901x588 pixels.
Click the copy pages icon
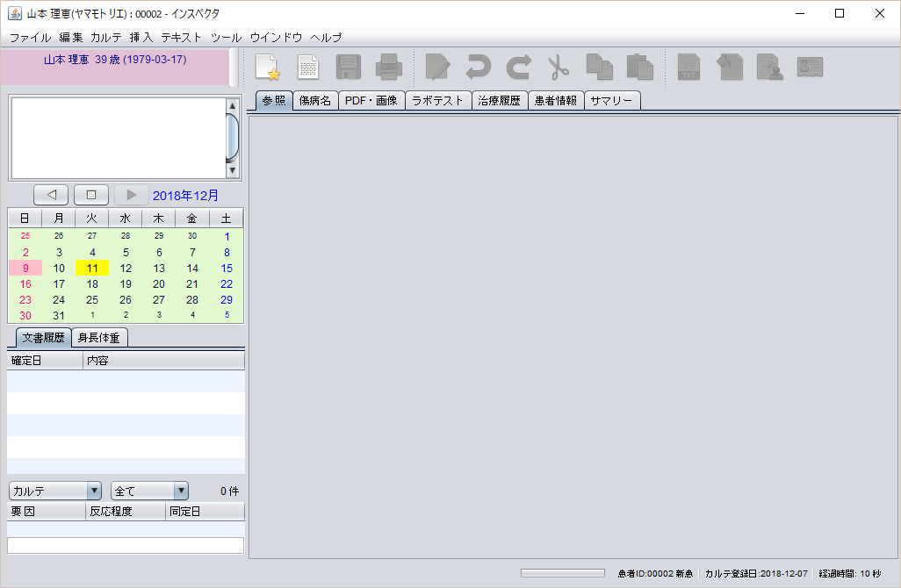pyautogui.click(x=599, y=68)
